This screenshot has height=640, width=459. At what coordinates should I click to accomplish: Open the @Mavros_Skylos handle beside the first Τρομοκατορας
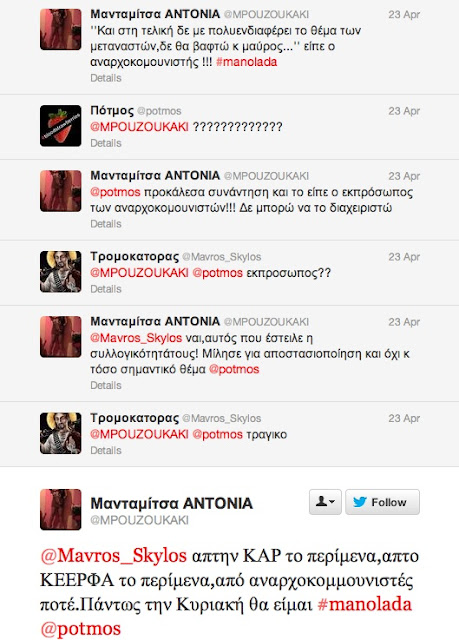(x=222, y=257)
